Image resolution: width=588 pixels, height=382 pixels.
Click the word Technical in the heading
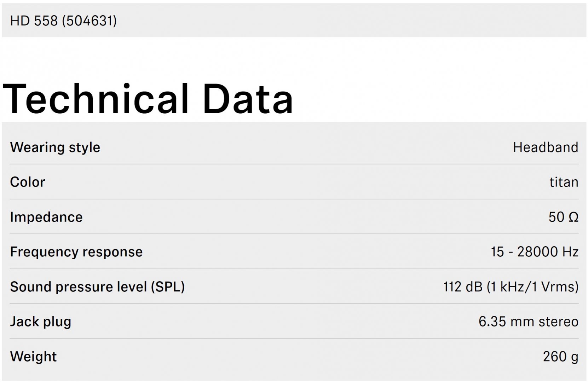click(96, 99)
